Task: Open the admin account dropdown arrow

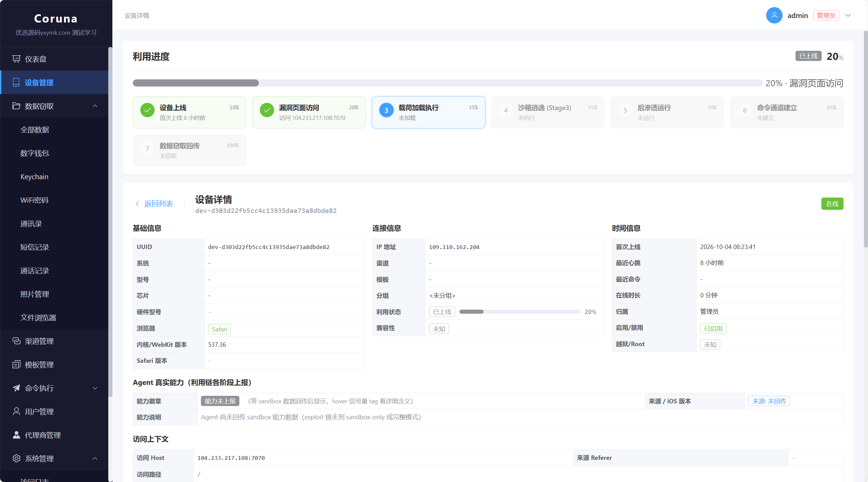Action: pyautogui.click(x=848, y=15)
